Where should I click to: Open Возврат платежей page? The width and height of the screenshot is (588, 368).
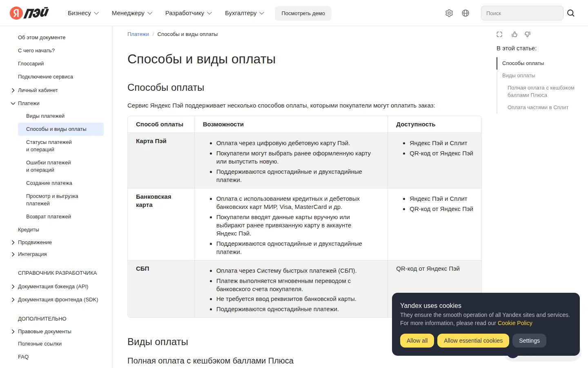49,216
